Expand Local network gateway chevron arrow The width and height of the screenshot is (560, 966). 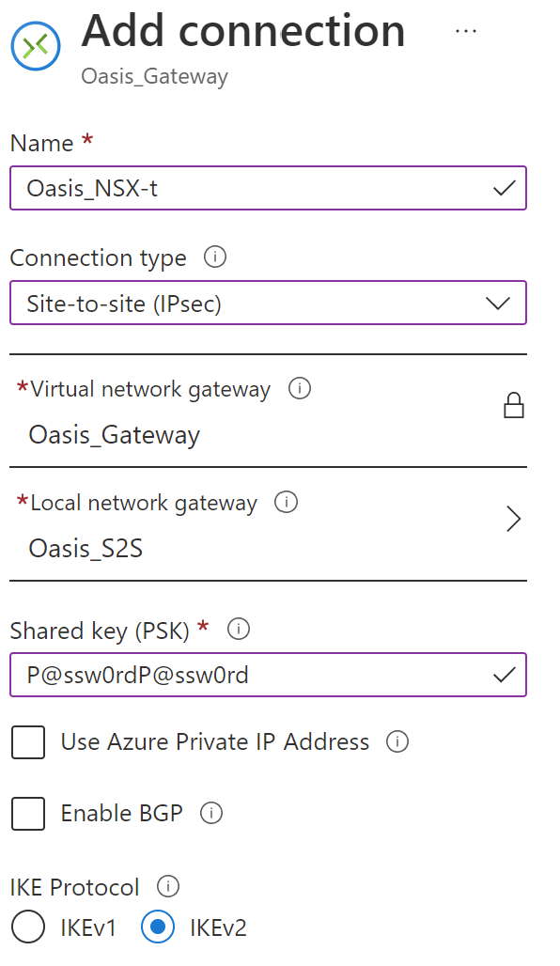[514, 519]
